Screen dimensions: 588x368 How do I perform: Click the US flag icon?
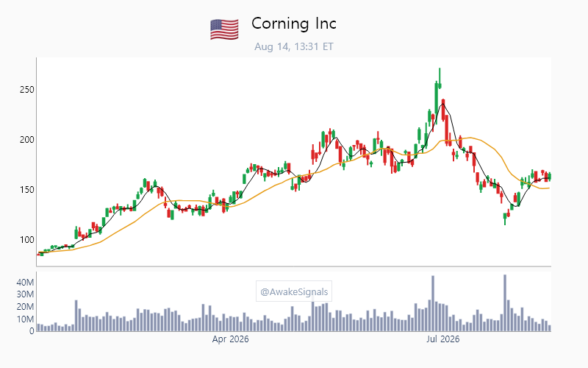pos(224,29)
